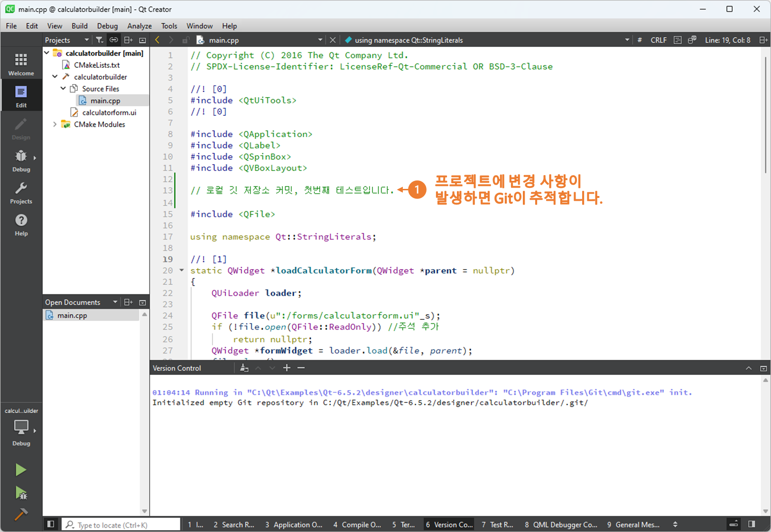Open the Welcome mode
Viewport: 771px width, 532px height.
[21, 64]
